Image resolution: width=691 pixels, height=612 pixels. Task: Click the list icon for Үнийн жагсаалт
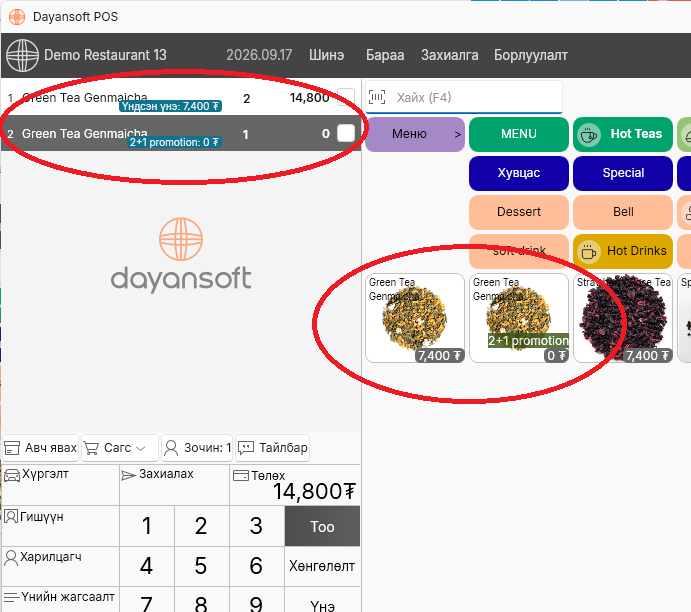pyautogui.click(x=11, y=597)
